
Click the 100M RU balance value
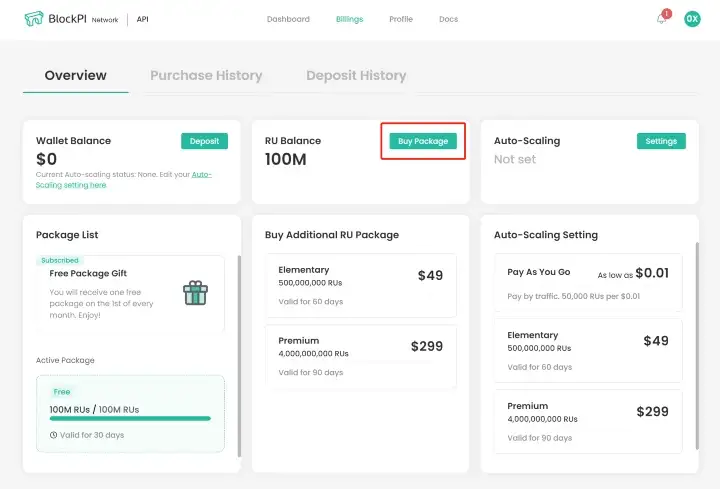[286, 159]
